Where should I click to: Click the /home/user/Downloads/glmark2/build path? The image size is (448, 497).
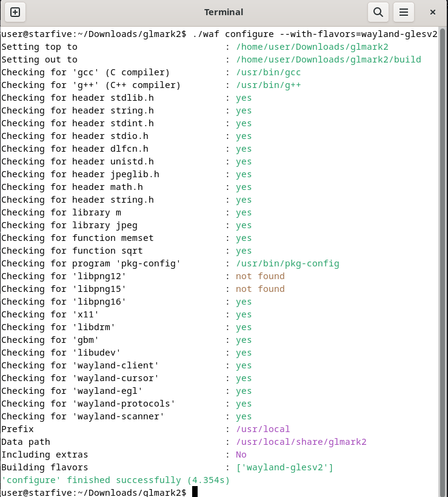click(x=329, y=59)
